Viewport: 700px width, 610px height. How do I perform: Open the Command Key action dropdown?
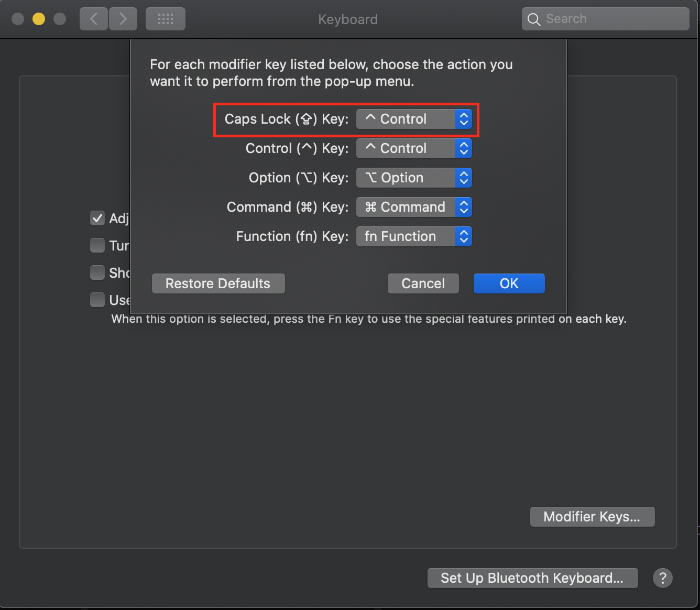[414, 207]
